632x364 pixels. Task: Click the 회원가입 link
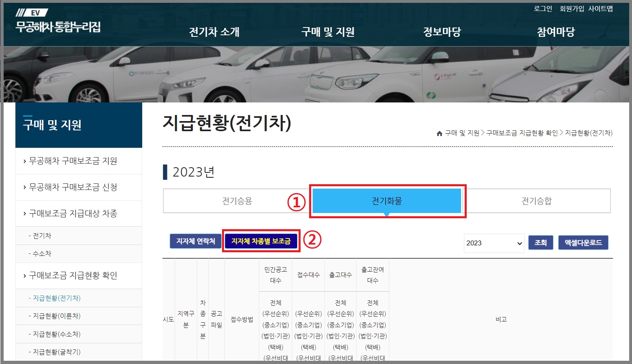point(571,9)
